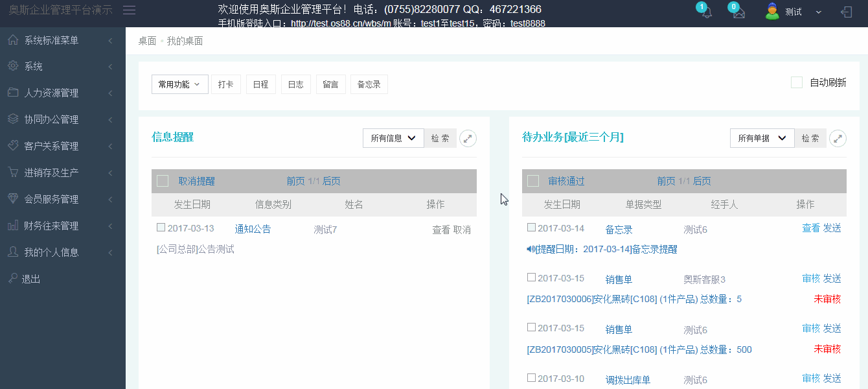
Task: Click 检索 button in 信息提醒 panel
Action: 440,138
